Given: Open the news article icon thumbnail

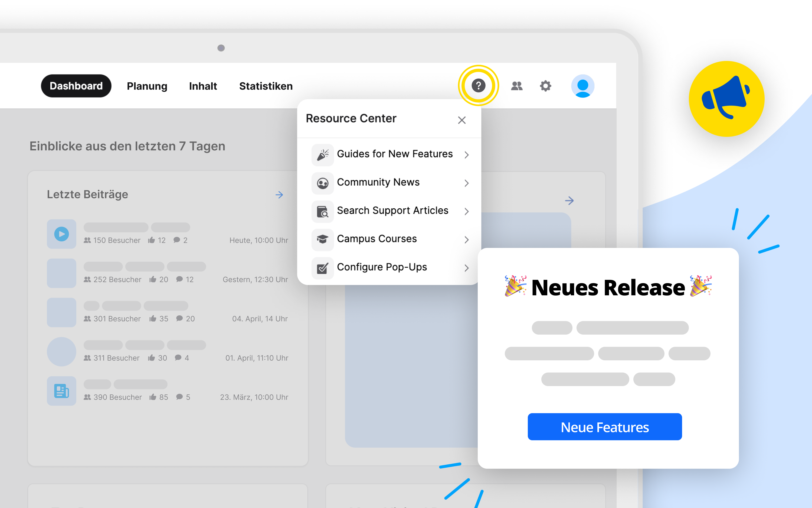Looking at the screenshot, I should click(61, 391).
